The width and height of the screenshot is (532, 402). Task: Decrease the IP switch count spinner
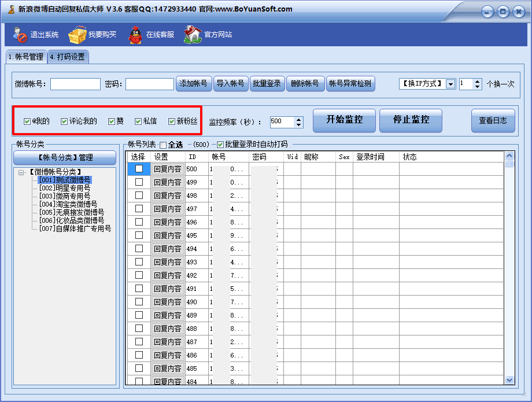(x=478, y=87)
